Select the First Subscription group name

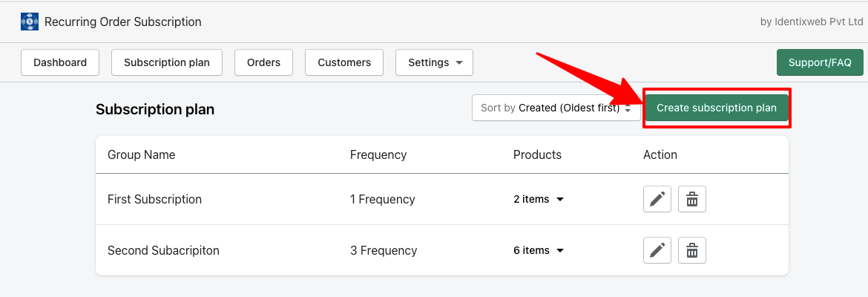click(x=154, y=199)
